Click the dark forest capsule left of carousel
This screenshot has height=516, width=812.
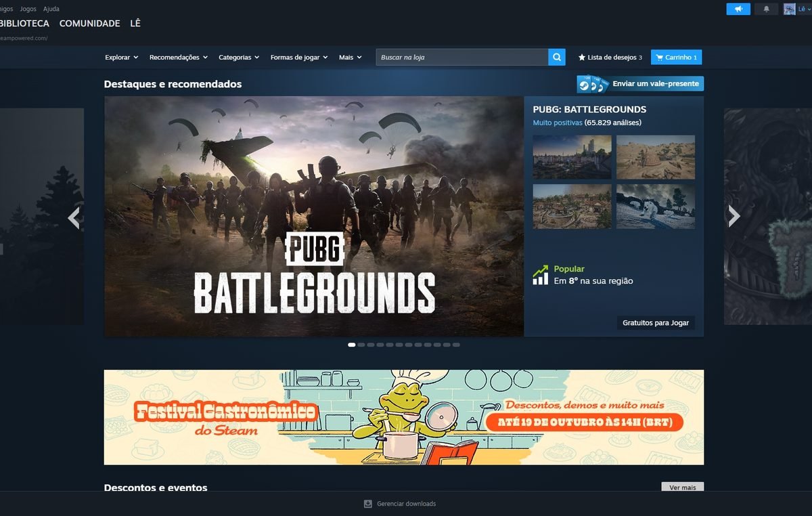pos(42,217)
